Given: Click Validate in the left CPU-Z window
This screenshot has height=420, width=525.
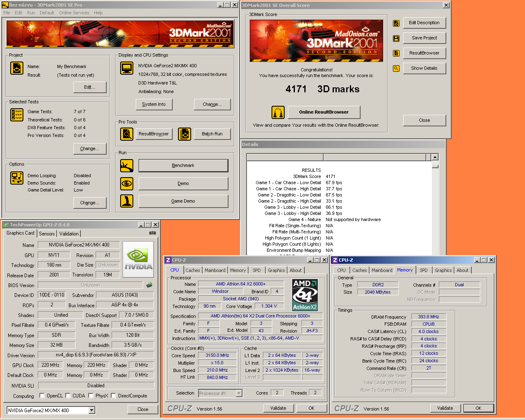Looking at the screenshot, I should click(x=278, y=408).
